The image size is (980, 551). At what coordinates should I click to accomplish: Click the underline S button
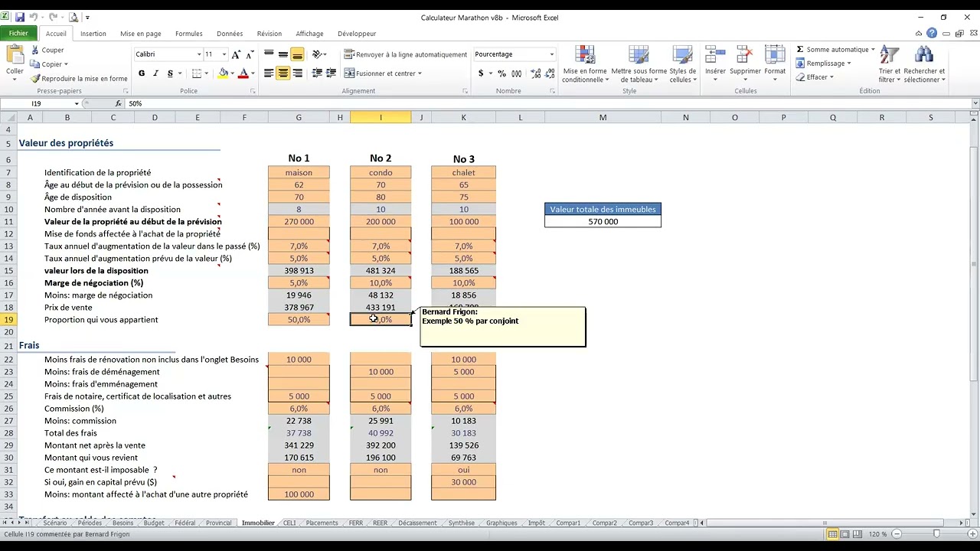click(170, 73)
